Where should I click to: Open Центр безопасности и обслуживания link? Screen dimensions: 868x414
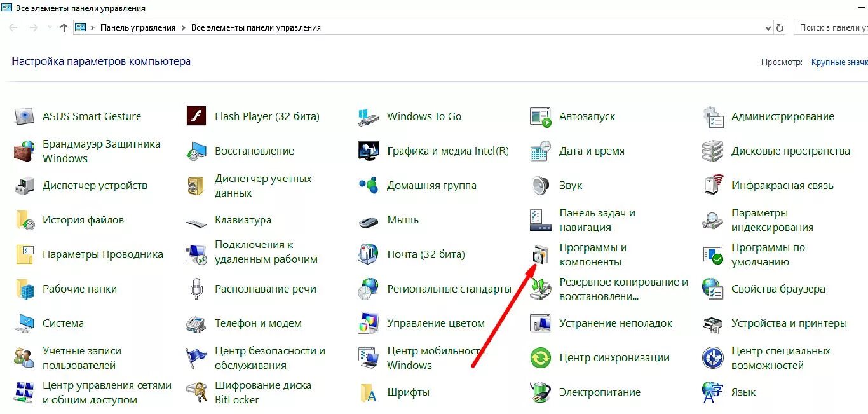[x=270, y=358]
